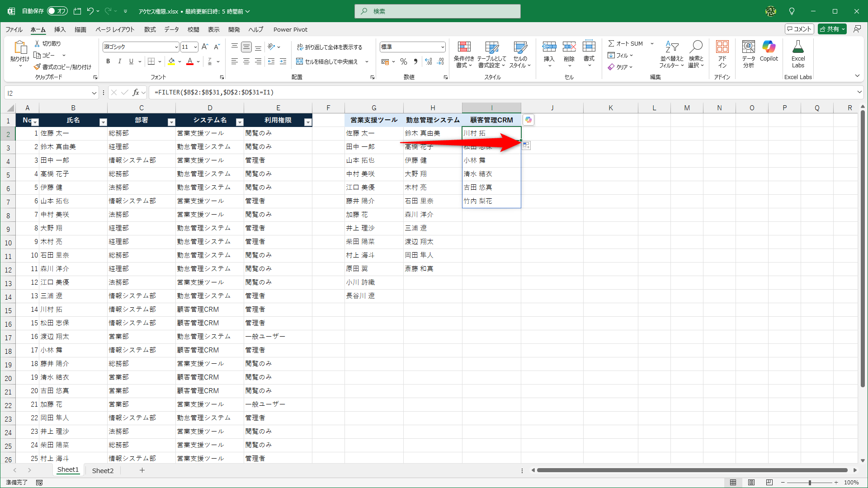Toggle the AutoSave switch
This screenshot has width=868, height=488.
point(57,11)
